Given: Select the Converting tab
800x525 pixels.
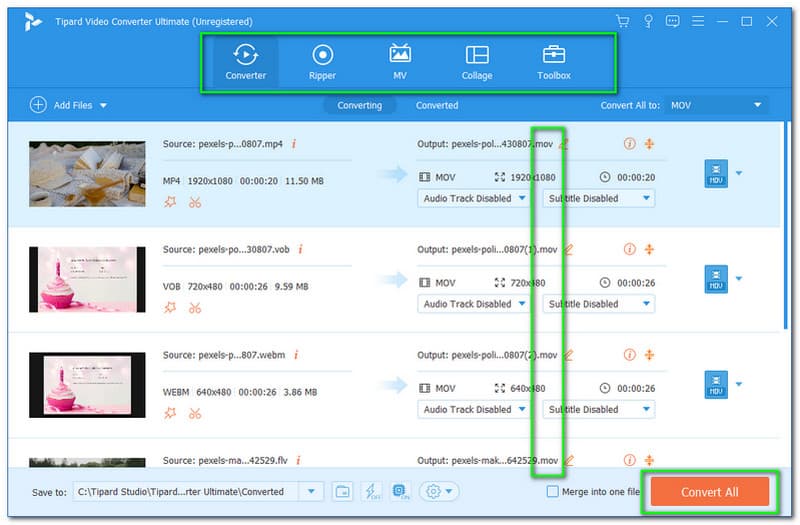Looking at the screenshot, I should pyautogui.click(x=359, y=105).
